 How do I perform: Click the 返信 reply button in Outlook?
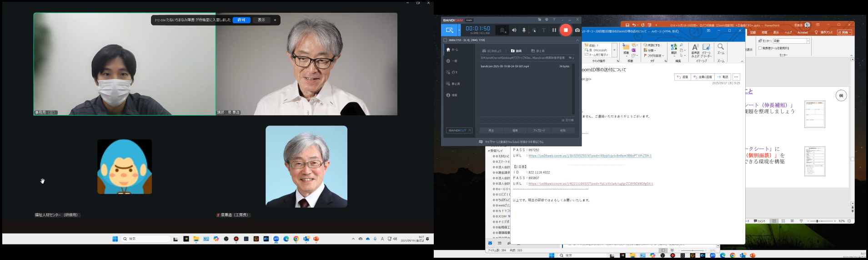click(x=682, y=77)
